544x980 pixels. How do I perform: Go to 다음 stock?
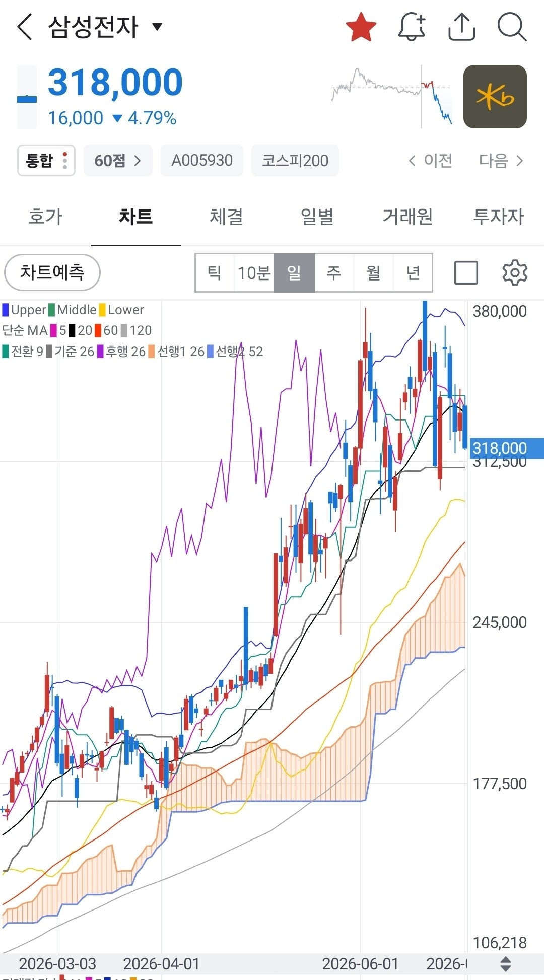point(501,161)
